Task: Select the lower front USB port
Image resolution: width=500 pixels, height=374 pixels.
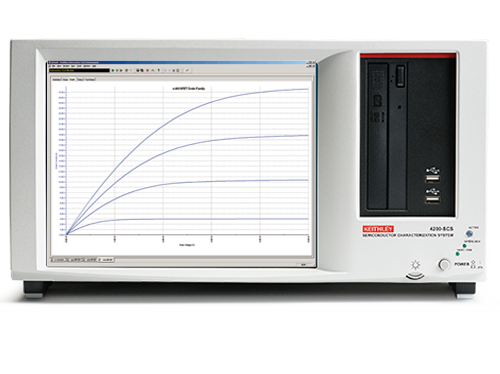Action: pyautogui.click(x=432, y=196)
